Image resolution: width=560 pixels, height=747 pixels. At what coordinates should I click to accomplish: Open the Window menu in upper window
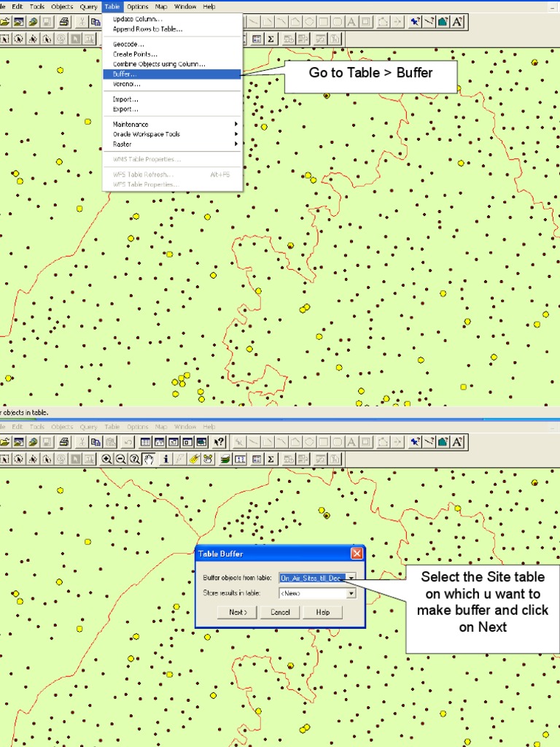click(x=185, y=7)
